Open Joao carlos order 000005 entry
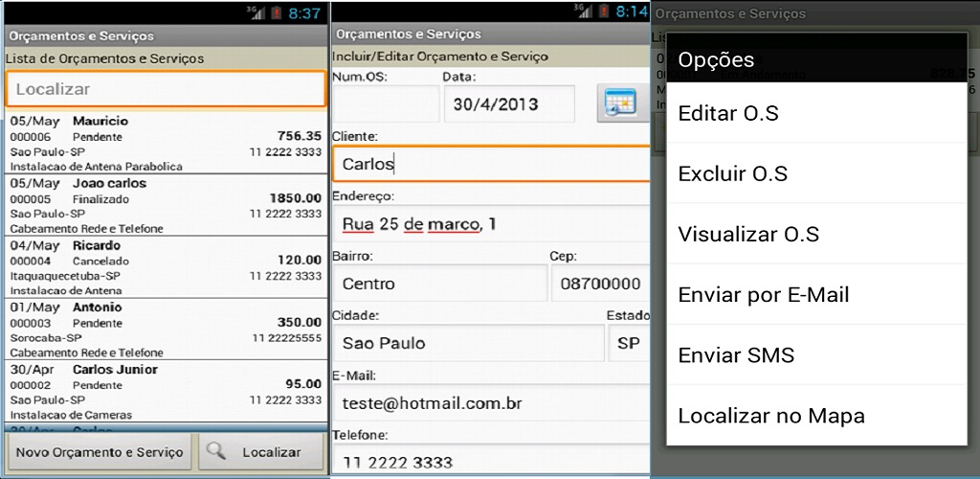Viewport: 980px width, 479px height. coord(166,205)
